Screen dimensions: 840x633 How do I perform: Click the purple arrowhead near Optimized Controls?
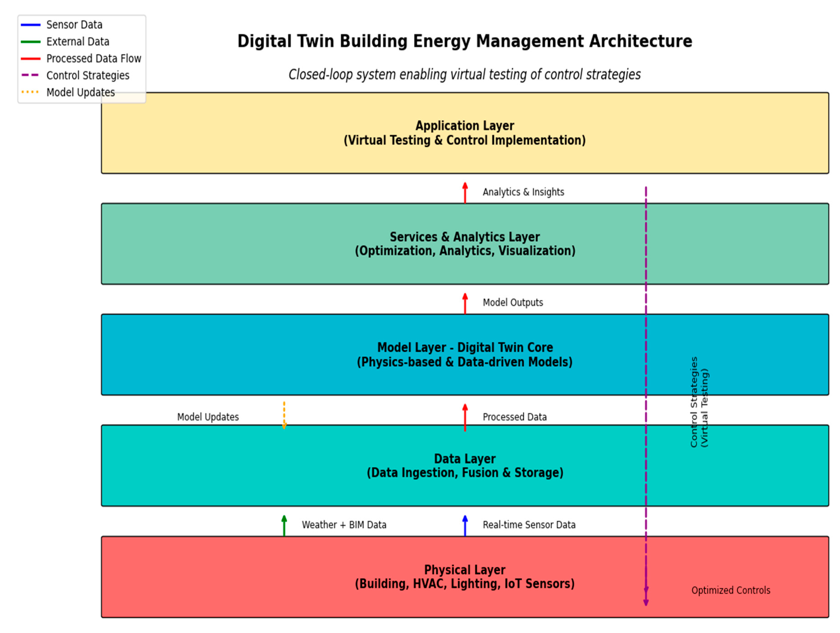646,601
